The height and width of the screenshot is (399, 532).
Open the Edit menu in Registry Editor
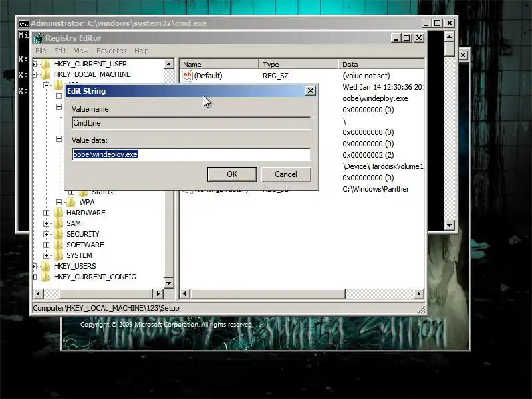pos(60,51)
